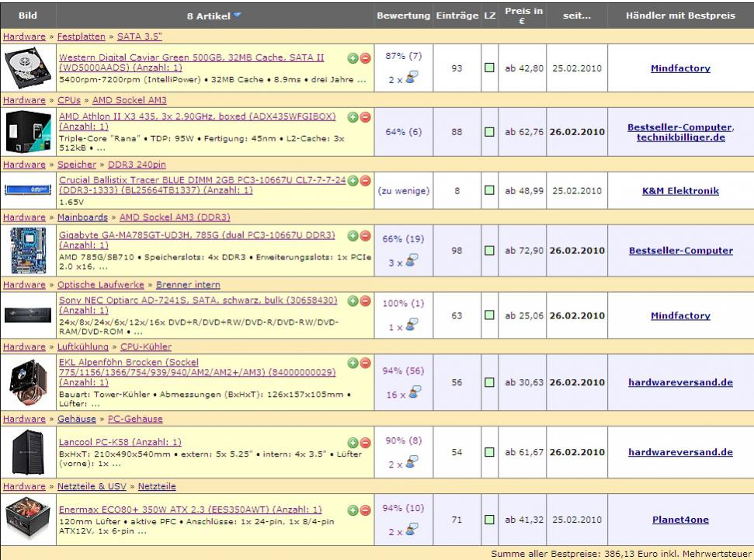Click plus icon for EKL Alpenföhn Brocken
This screenshot has width=754, height=560.
click(353, 363)
